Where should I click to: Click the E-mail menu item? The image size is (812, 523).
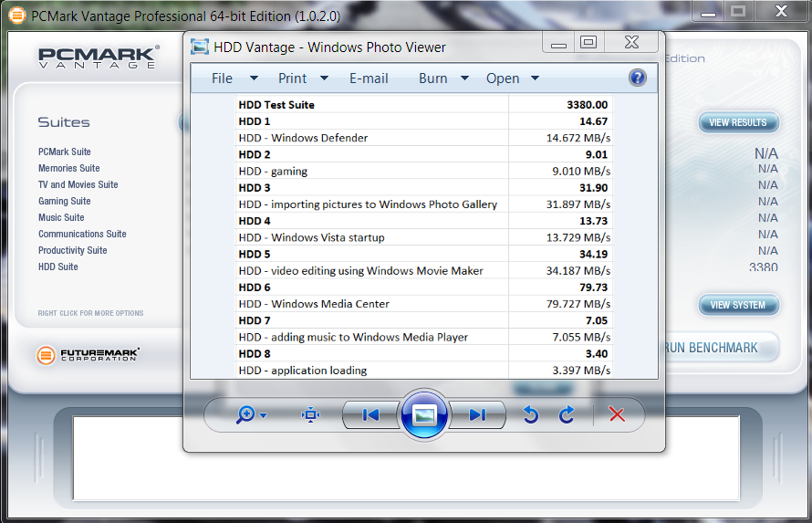[369, 78]
